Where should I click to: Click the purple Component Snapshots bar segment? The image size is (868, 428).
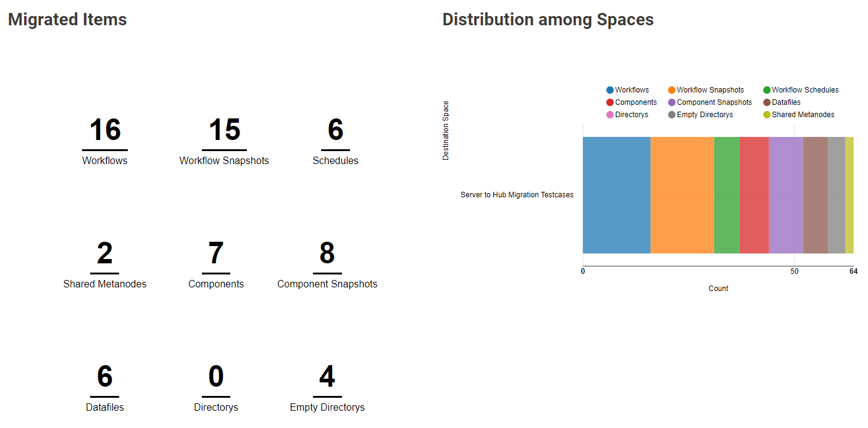point(786,195)
